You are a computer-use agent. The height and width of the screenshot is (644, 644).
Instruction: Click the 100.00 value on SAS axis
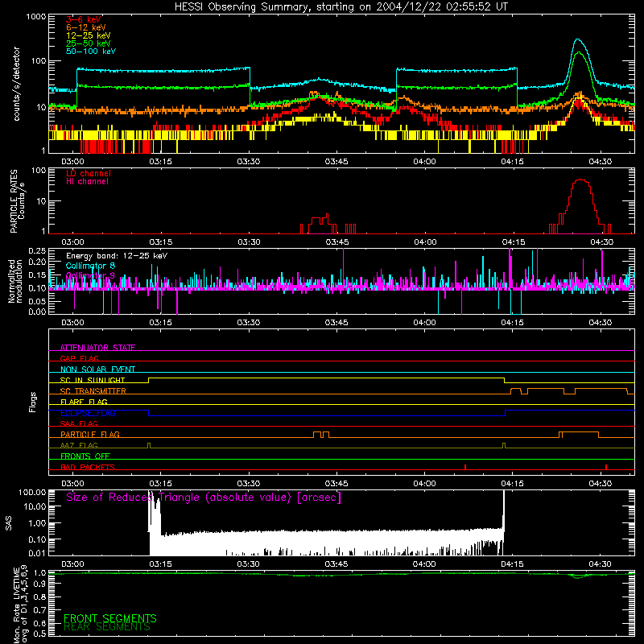tap(32, 492)
